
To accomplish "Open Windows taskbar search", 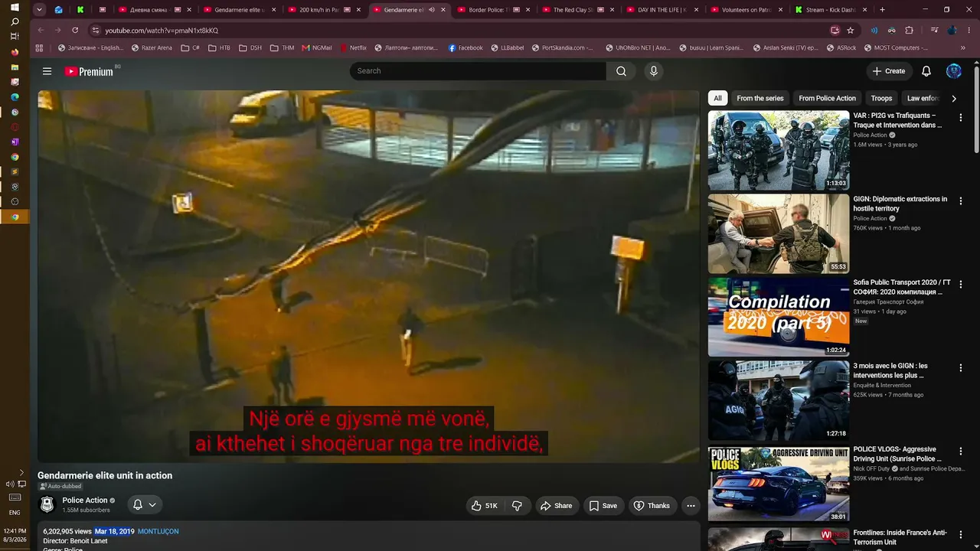I will tap(15, 22).
